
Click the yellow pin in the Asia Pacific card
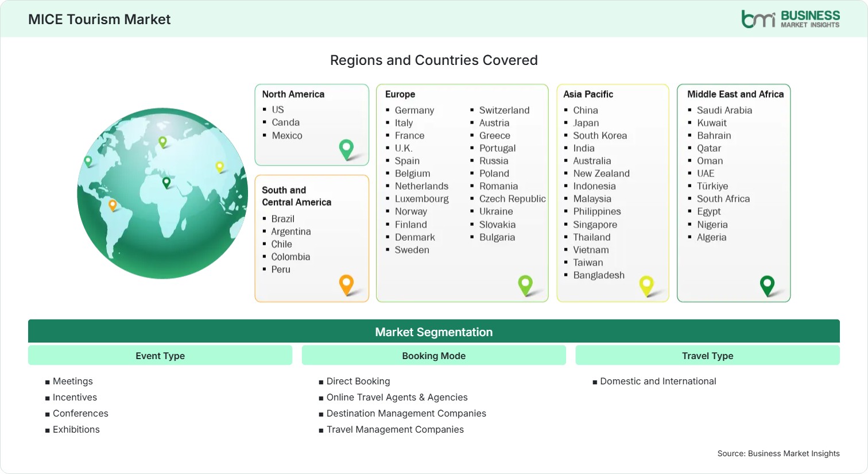(x=646, y=286)
